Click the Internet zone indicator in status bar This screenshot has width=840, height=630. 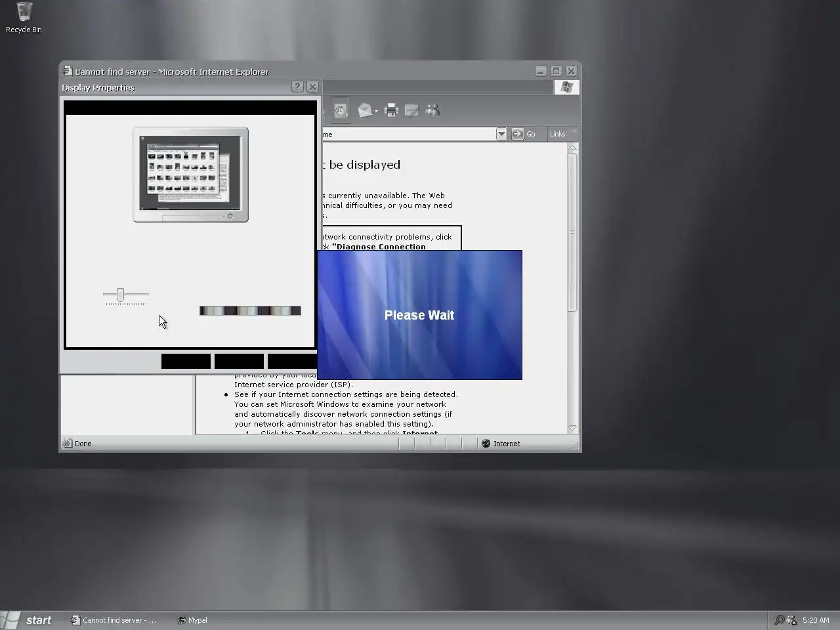click(501, 444)
